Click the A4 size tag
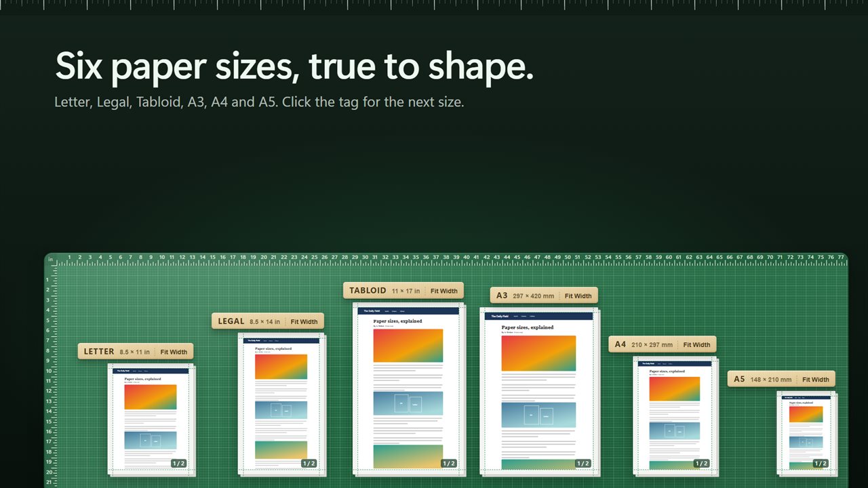Image resolution: width=868 pixels, height=488 pixels. coord(644,344)
